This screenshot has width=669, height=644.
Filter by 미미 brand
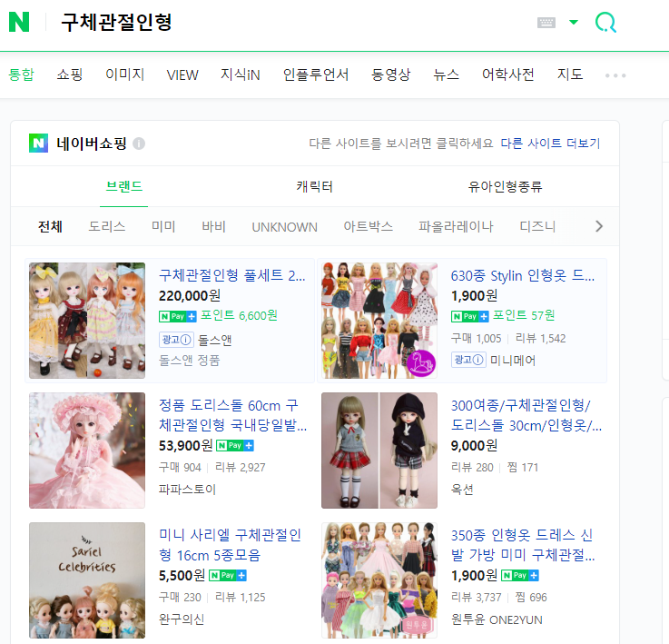(x=163, y=227)
